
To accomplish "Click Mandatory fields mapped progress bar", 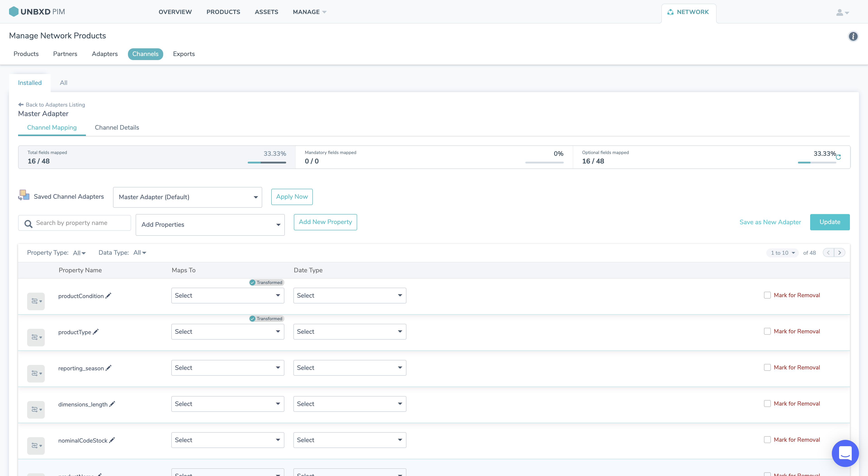I will click(544, 163).
